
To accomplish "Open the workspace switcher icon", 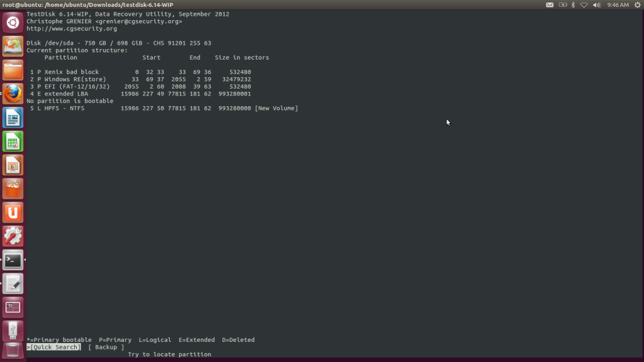I will [x=13, y=307].
